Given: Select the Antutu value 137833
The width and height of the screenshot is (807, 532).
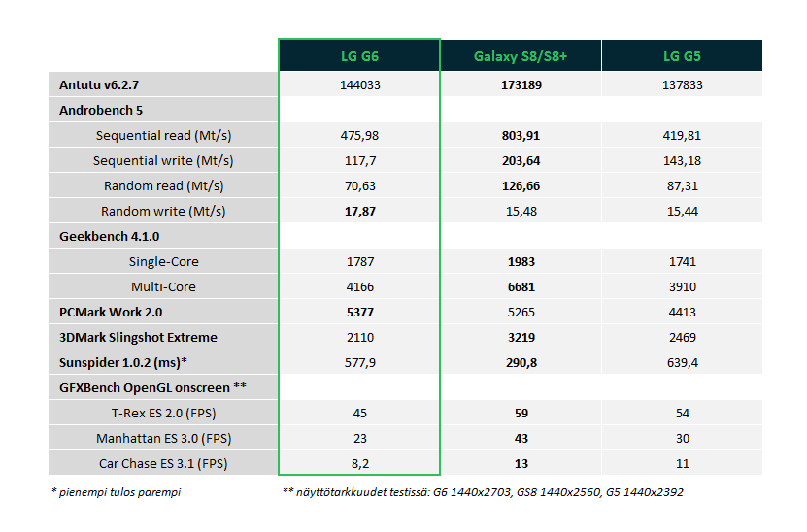Looking at the screenshot, I should 682,84.
